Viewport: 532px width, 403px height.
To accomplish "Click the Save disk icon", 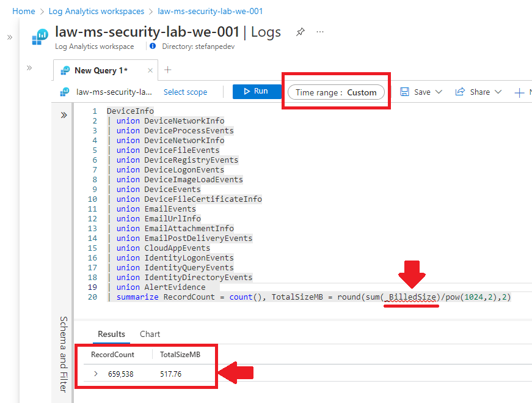I will (404, 92).
